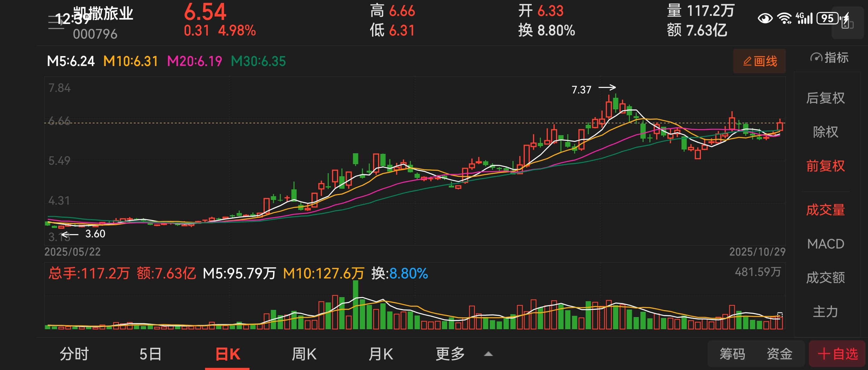The height and width of the screenshot is (370, 868).
Task: Select 后复权 adjustment mode
Action: point(825,98)
